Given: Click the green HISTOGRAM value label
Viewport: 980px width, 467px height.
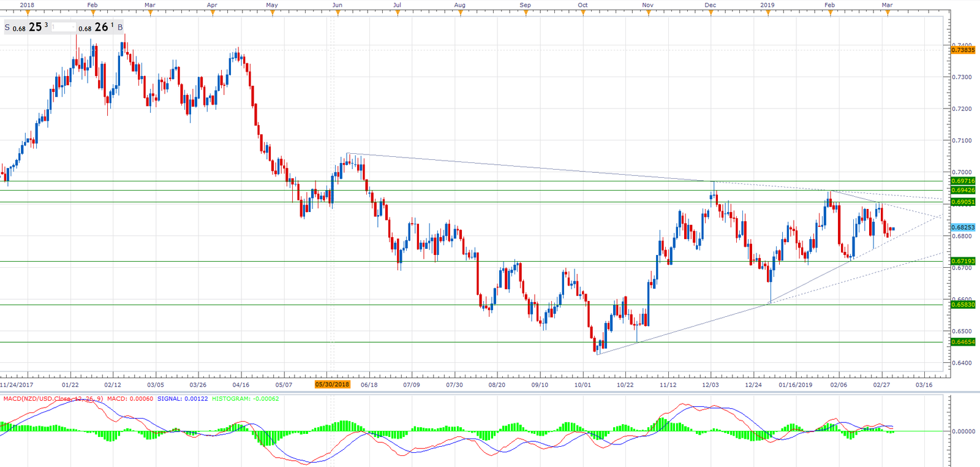Looking at the screenshot, I should pyautogui.click(x=246, y=399).
